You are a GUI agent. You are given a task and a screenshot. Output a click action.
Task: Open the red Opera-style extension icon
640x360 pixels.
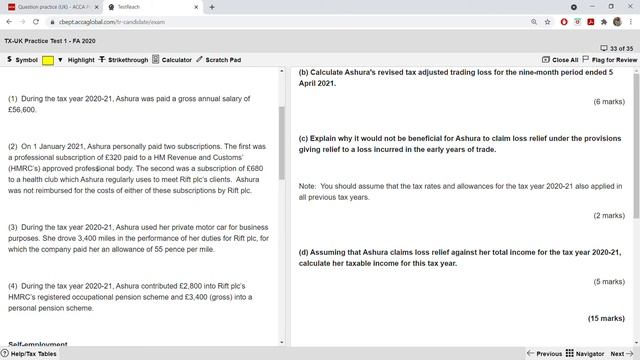coord(564,22)
